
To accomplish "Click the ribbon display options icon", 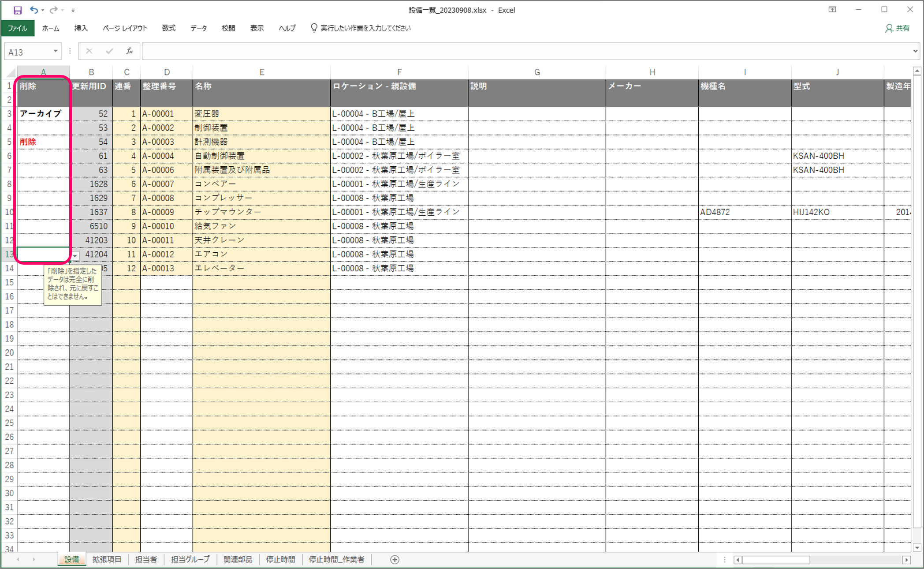I will coord(832,10).
